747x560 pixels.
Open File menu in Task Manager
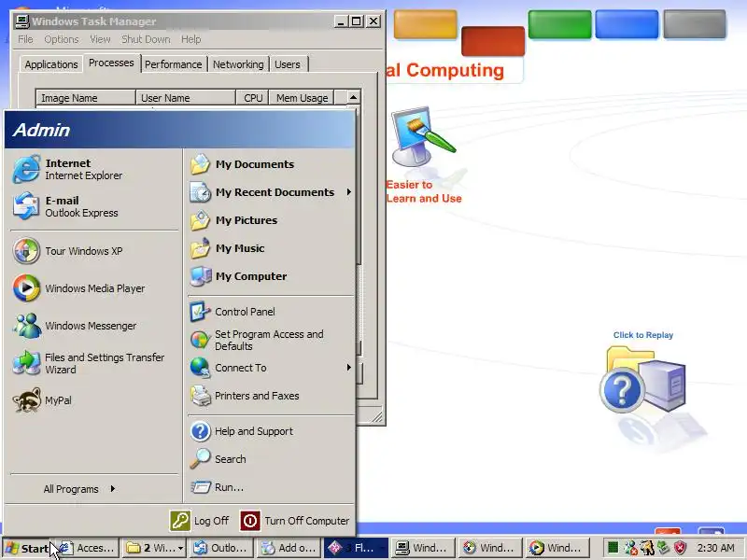coord(25,39)
